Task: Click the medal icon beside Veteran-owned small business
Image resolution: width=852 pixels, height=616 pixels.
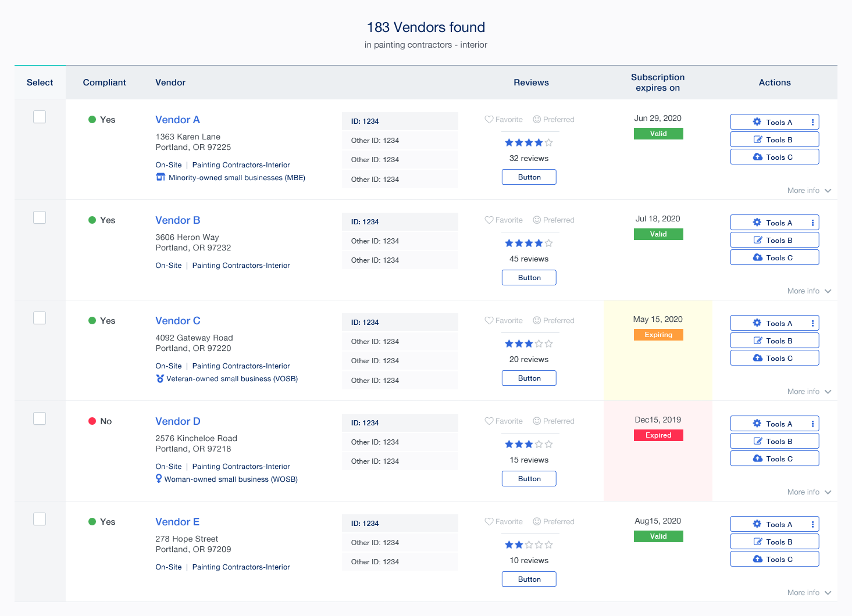Action: [160, 378]
